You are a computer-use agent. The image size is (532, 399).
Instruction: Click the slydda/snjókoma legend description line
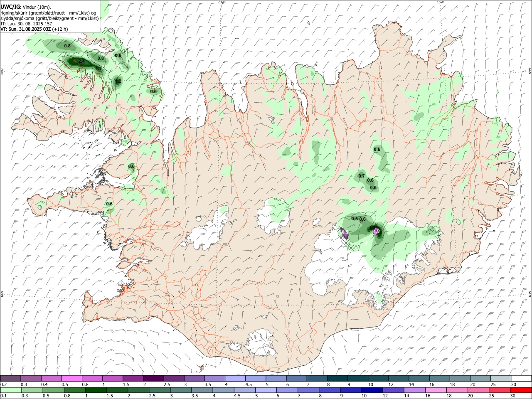(49, 18)
